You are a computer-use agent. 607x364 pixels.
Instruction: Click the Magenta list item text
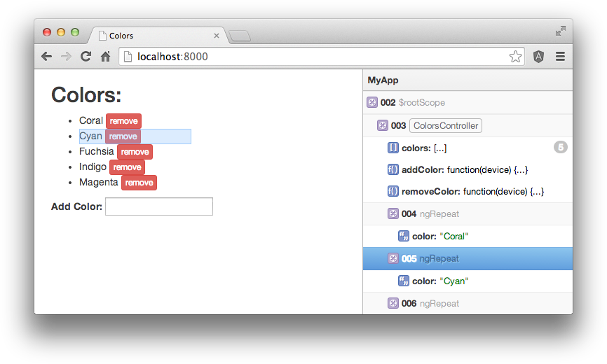pos(98,183)
